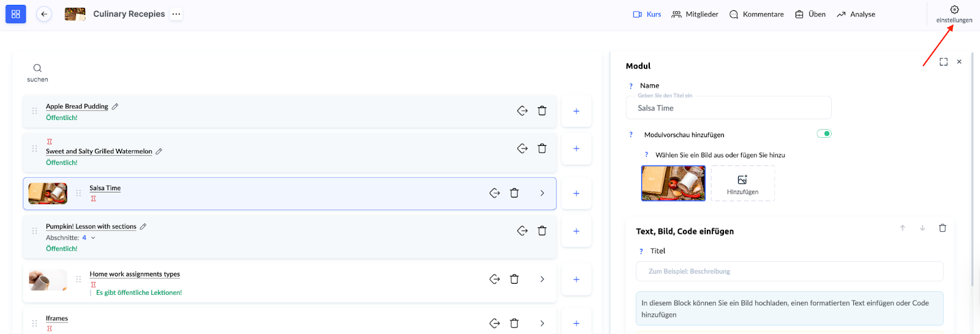Go back using the arrow button
The height and width of the screenshot is (334, 980).
tap(44, 14)
